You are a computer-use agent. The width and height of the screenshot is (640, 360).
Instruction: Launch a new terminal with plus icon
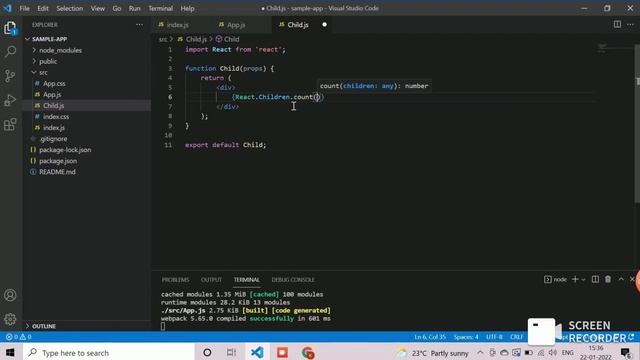pyautogui.click(x=575, y=279)
